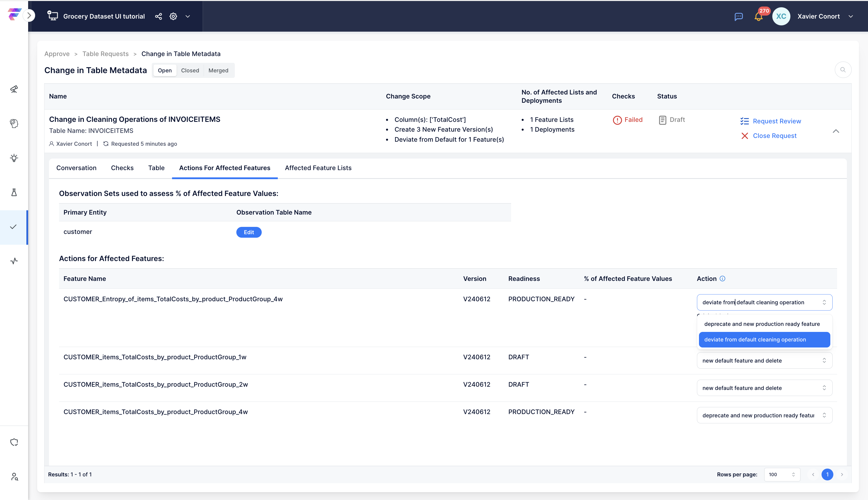Switch to the Conversation tab

(x=76, y=168)
